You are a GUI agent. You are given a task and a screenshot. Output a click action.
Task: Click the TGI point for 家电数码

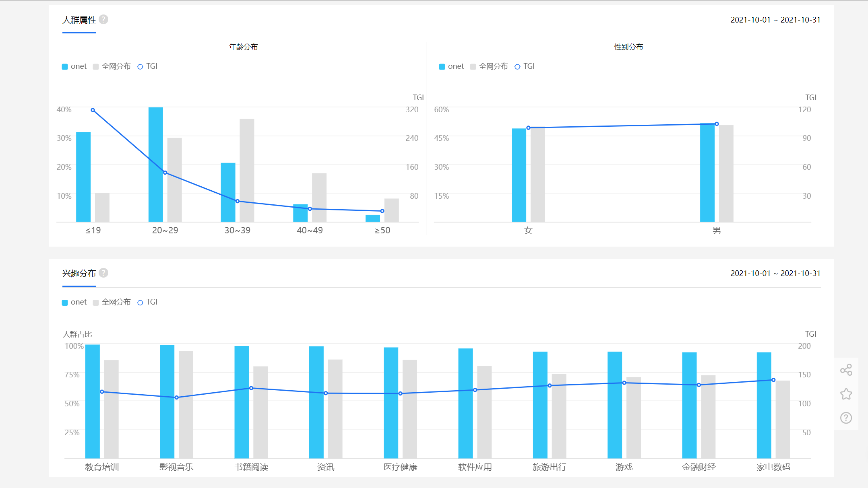click(773, 380)
